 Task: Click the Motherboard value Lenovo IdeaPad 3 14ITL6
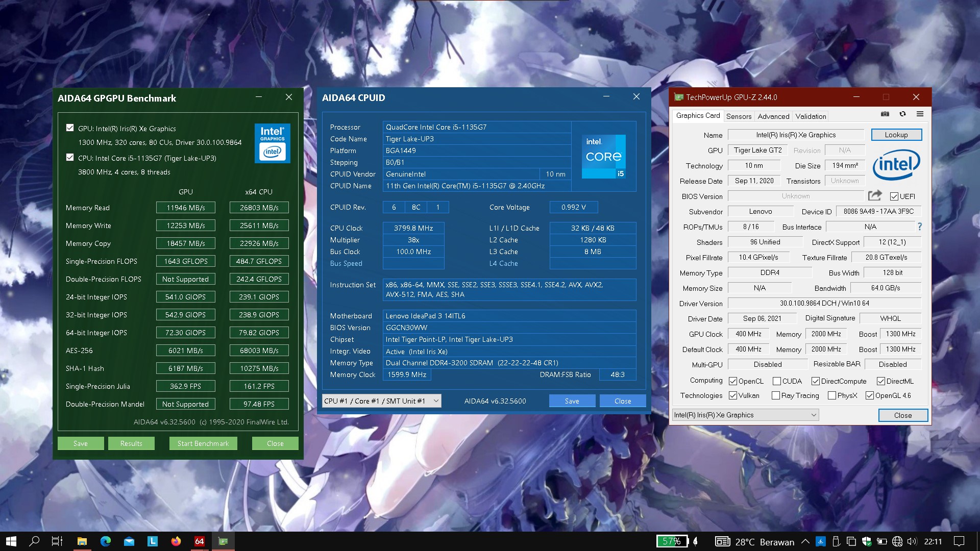[x=509, y=316]
